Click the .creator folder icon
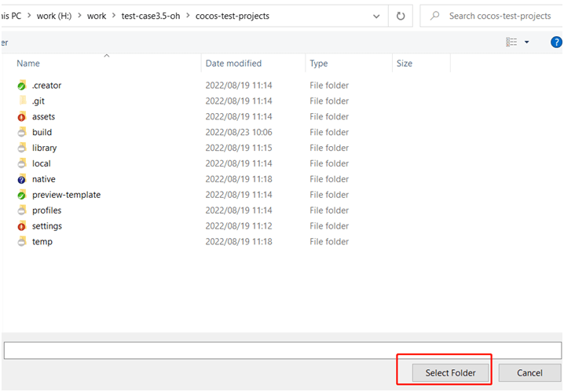Image resolution: width=564 pixels, height=392 pixels. click(x=22, y=85)
